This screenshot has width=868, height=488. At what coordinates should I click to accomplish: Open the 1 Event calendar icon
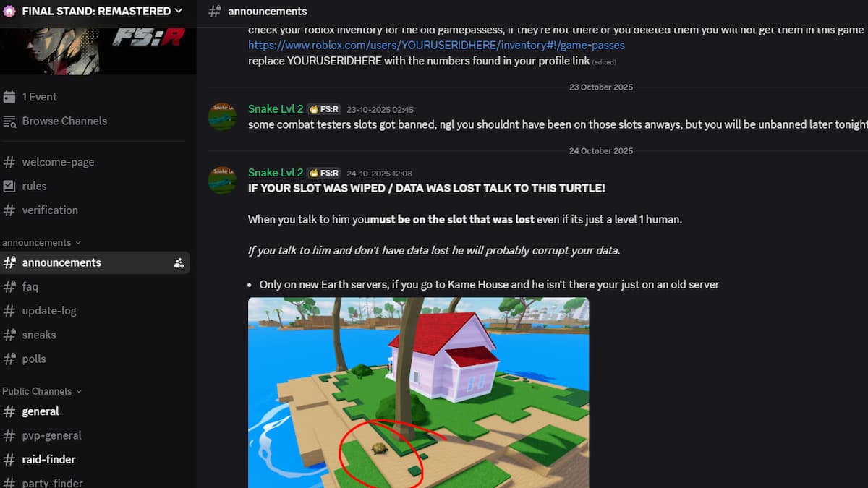9,97
